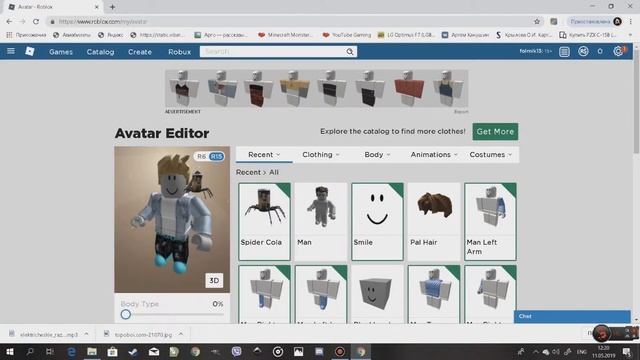Open the Chrome three-dot menu

tap(631, 22)
